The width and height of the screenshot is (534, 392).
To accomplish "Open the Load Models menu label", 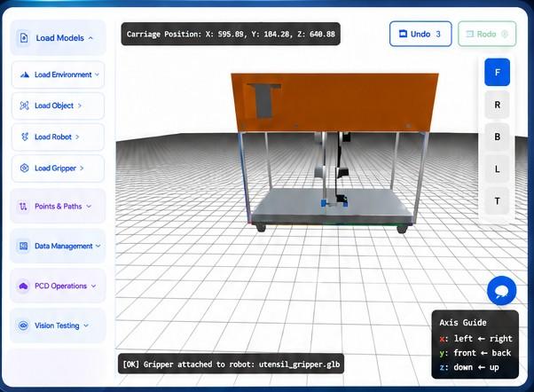I will (x=60, y=38).
